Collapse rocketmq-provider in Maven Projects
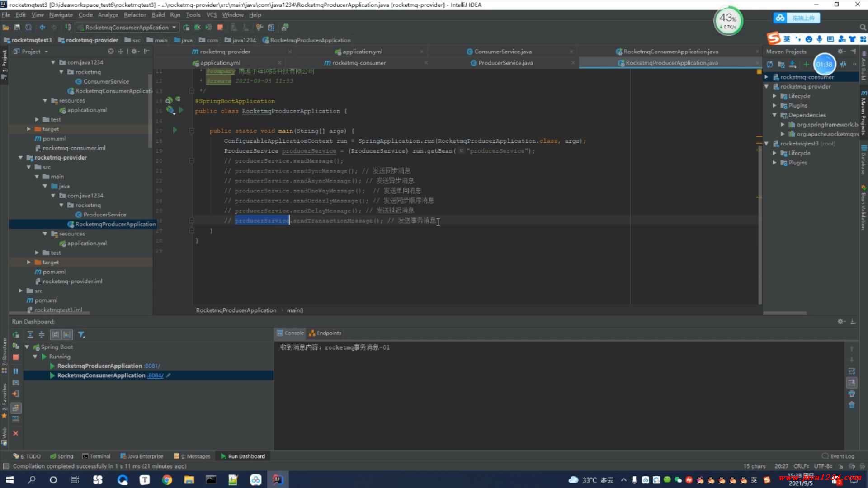Image resolution: width=868 pixels, height=488 pixels. [x=766, y=86]
